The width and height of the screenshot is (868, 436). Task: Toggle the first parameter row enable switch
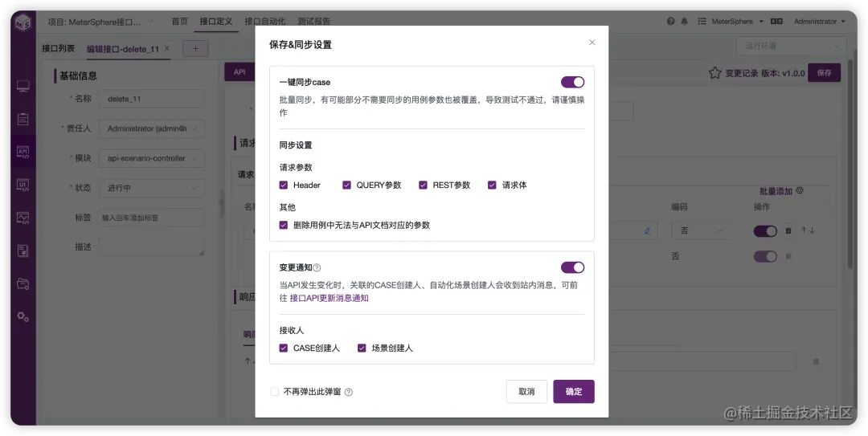[765, 230]
